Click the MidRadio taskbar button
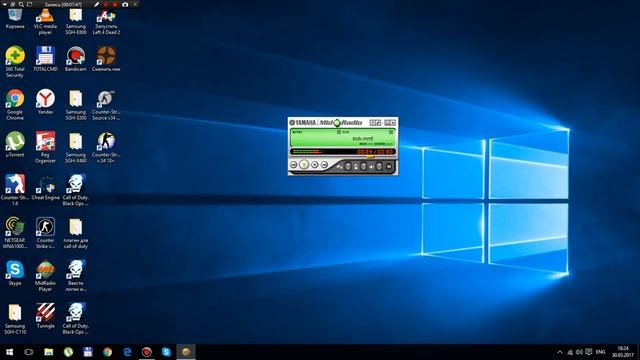The image size is (640, 360). coord(186,352)
